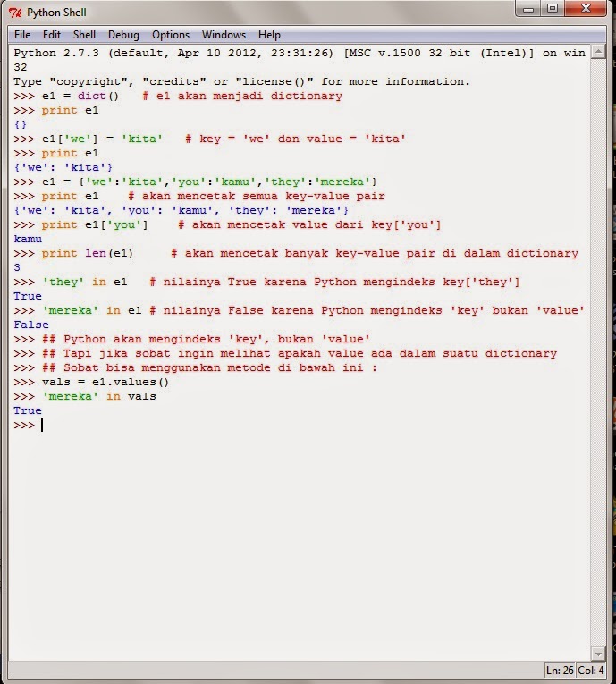The width and height of the screenshot is (616, 684).
Task: Click the 'Type "copyright"' information line
Action: 241,81
